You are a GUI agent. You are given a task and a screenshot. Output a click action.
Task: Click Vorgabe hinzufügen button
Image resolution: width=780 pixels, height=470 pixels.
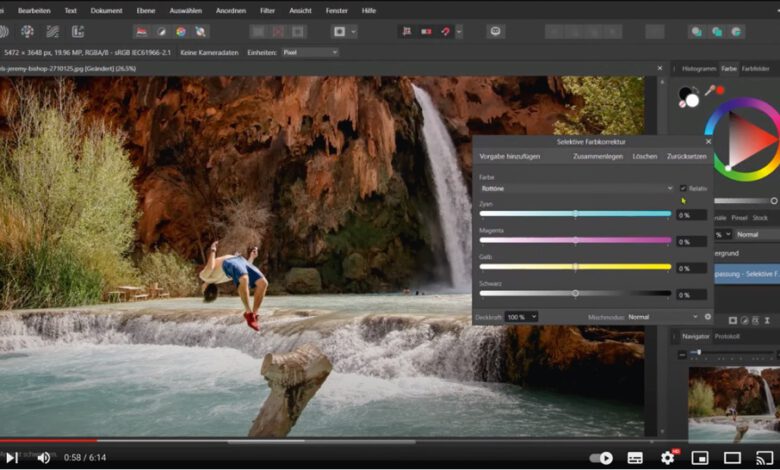click(510, 157)
